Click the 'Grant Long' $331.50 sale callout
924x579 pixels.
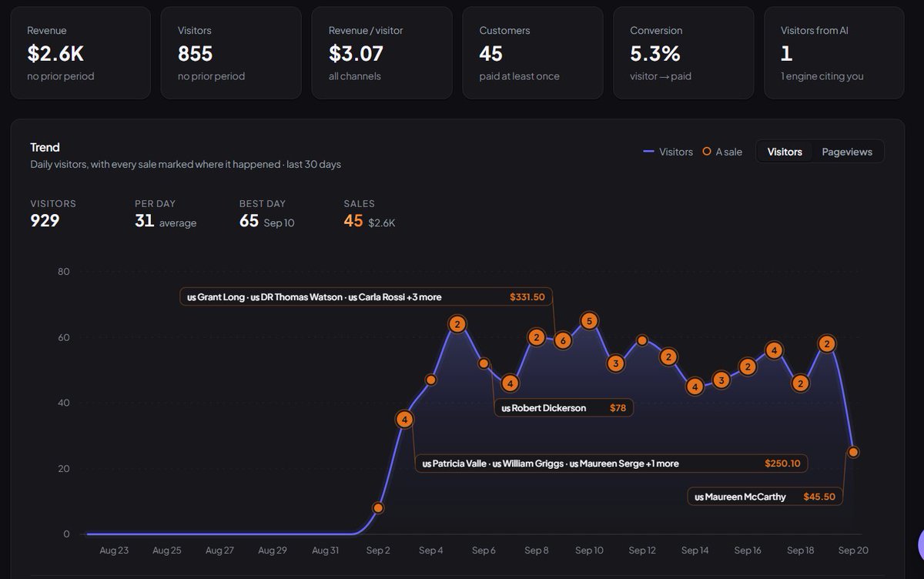pos(367,296)
